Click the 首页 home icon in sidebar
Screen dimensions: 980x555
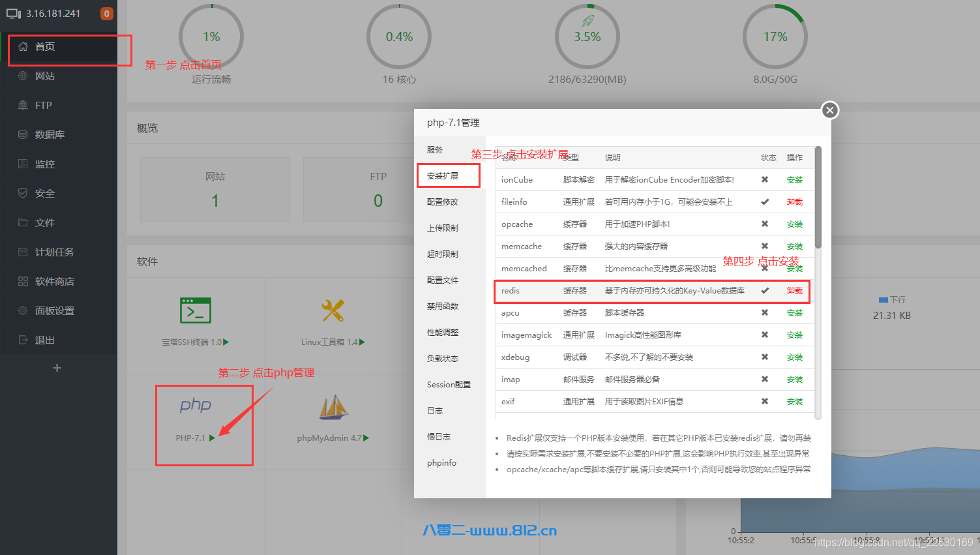point(23,46)
